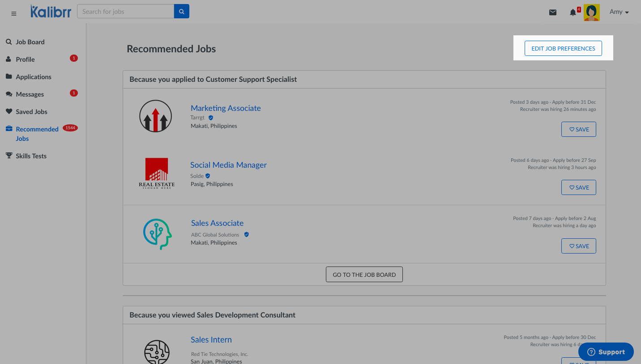Open Skills Tests in sidebar

pyautogui.click(x=31, y=156)
